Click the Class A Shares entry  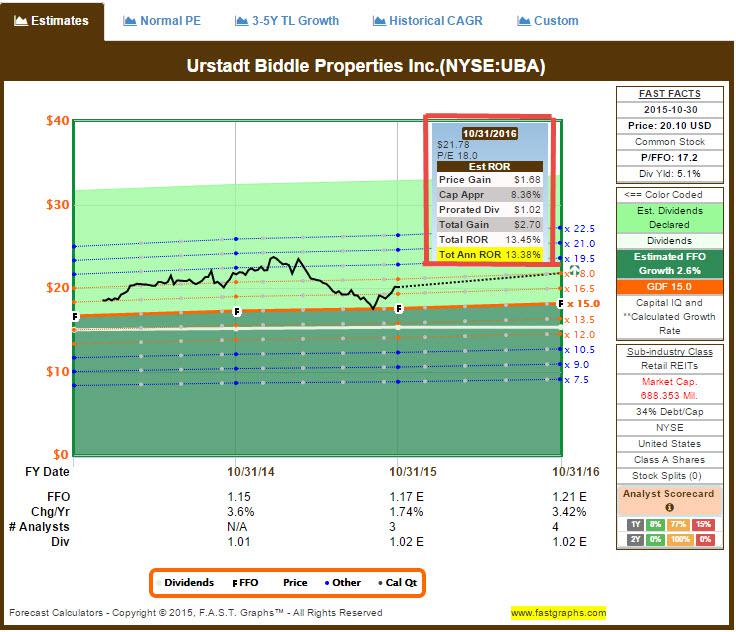pyautogui.click(x=669, y=460)
